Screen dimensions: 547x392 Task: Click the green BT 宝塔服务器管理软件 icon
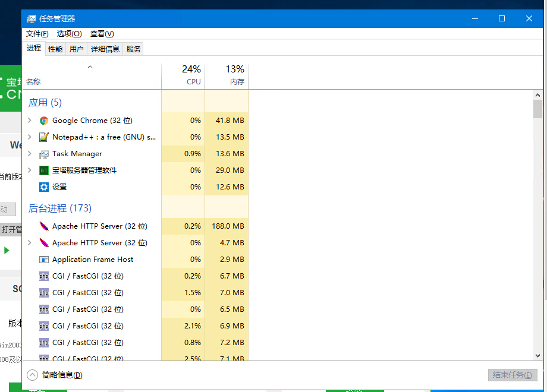click(x=43, y=170)
